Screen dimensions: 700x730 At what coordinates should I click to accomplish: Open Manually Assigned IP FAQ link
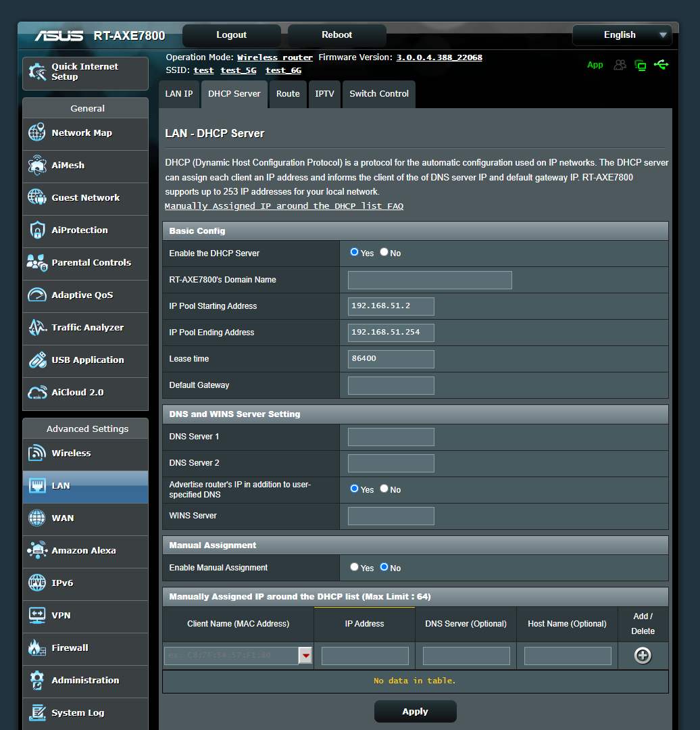pyautogui.click(x=284, y=205)
